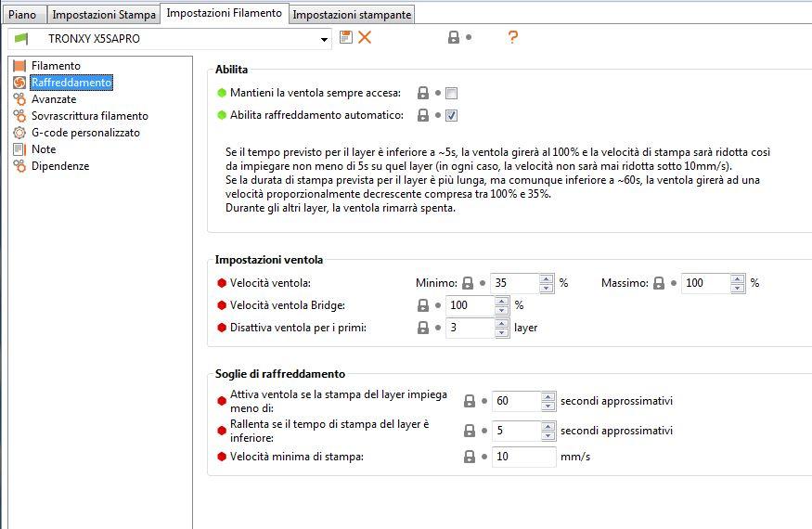Viewport: 812px width, 529px height.
Task: Switch to Impostazioni stampante tab
Action: click(352, 15)
